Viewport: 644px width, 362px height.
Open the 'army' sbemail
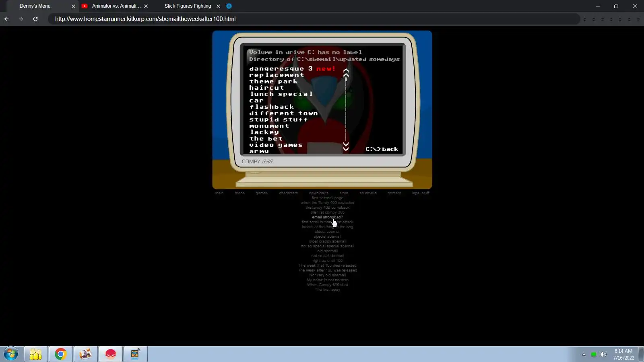coord(259,151)
